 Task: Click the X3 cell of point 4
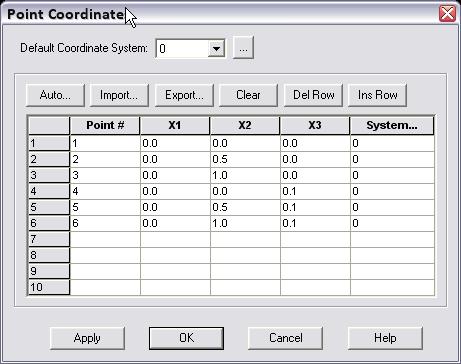[x=315, y=191]
